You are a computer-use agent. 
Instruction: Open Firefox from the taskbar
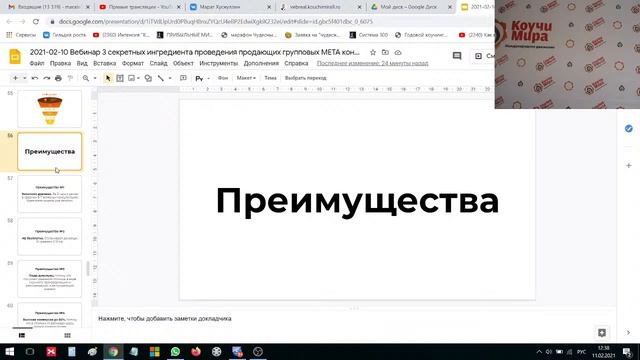pyautogui.click(x=196, y=351)
